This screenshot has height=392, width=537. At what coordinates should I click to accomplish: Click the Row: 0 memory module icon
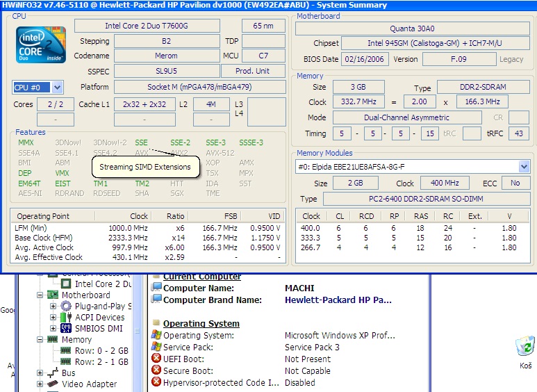click(x=66, y=350)
